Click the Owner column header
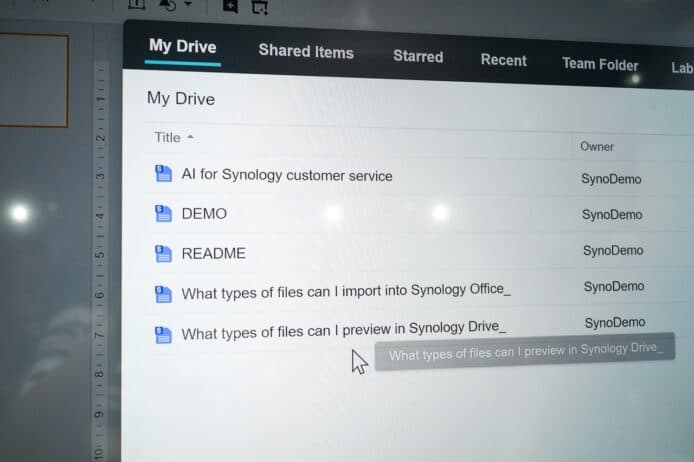694x462 pixels. click(x=597, y=146)
